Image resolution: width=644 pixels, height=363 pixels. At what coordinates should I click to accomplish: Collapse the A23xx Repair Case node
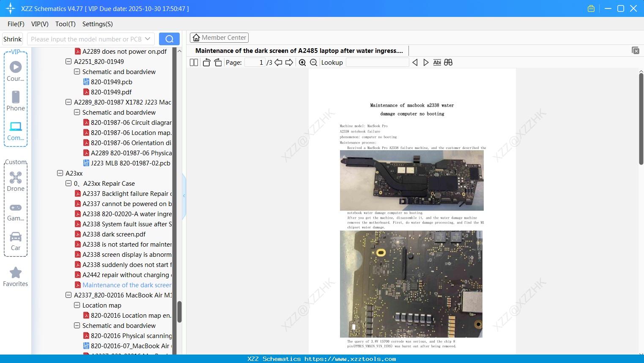(69, 184)
